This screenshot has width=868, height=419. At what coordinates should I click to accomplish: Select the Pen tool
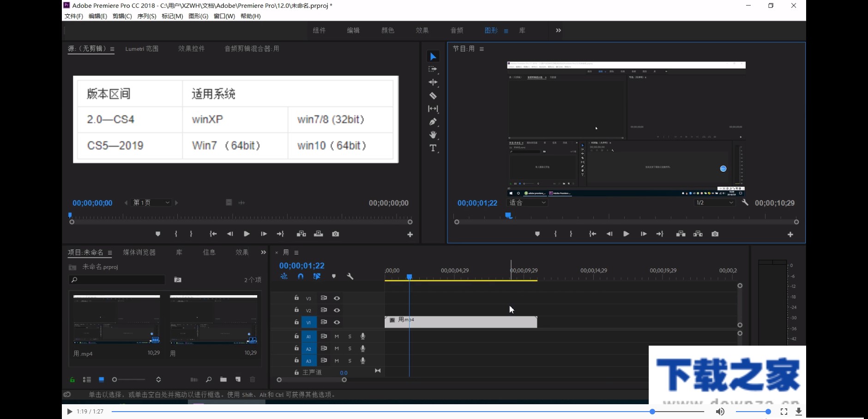click(x=433, y=122)
